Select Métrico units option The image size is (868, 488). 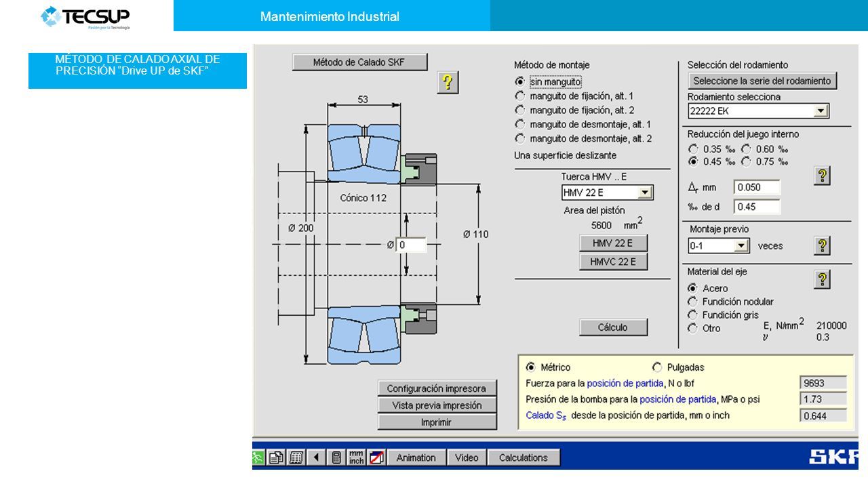[530, 367]
